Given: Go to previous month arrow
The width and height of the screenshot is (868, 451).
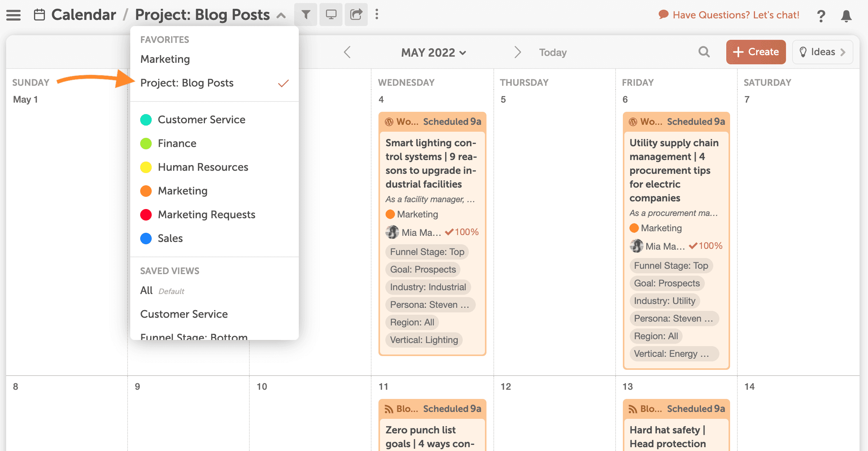Looking at the screenshot, I should 347,52.
